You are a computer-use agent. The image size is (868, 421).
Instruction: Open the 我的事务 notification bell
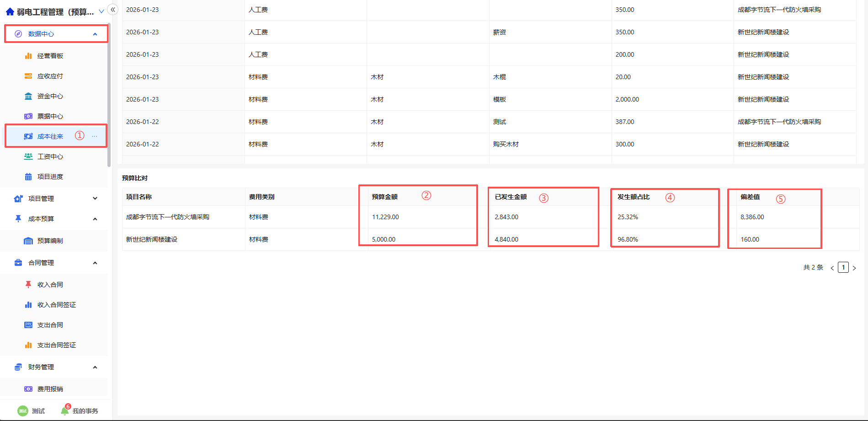(65, 411)
